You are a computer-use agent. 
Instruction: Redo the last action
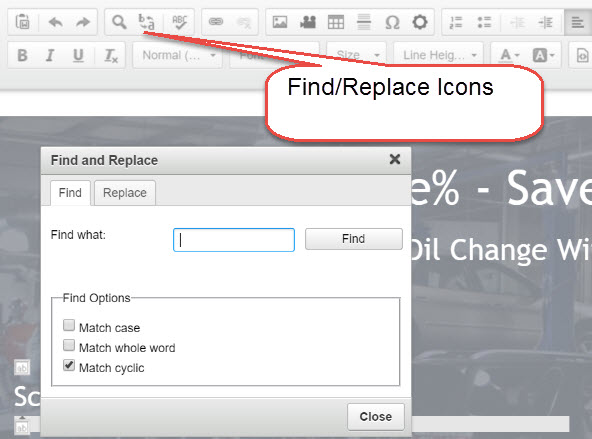[83, 22]
